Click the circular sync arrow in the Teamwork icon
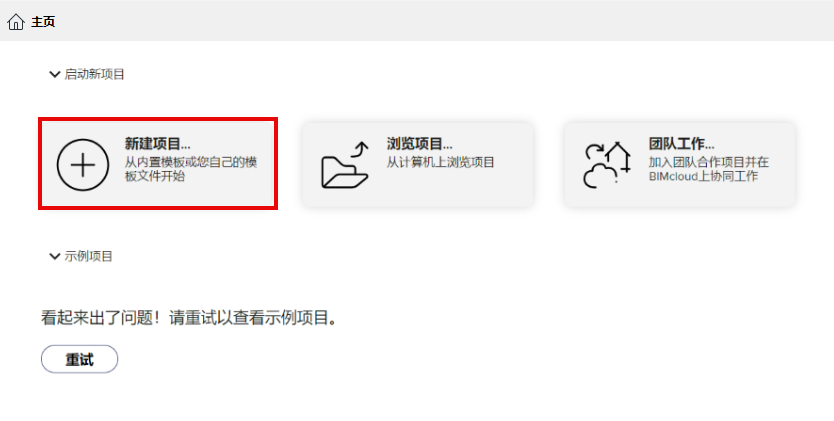 593,152
